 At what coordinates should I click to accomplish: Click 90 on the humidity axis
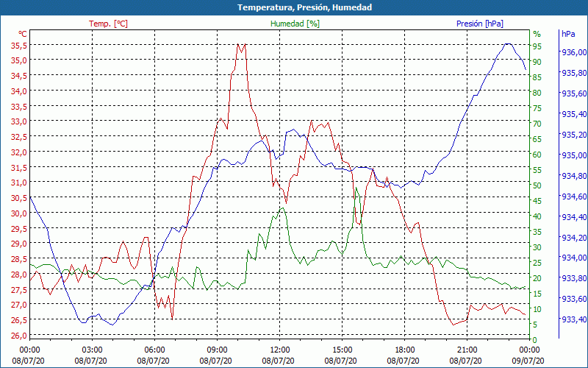[x=537, y=62]
